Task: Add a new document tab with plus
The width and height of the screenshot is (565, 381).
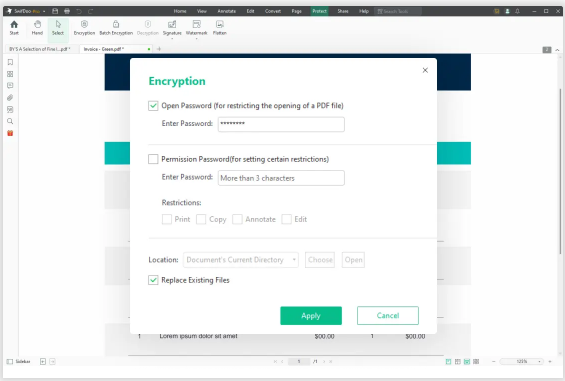Action: tap(159, 49)
